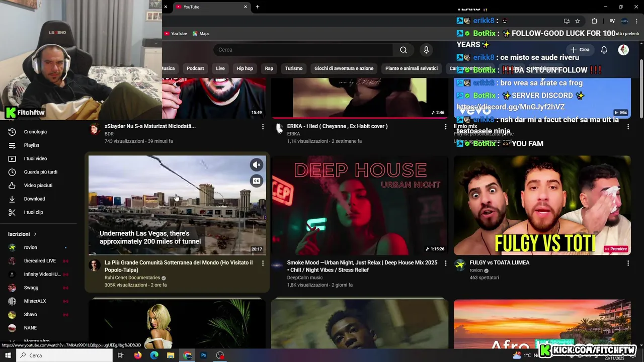The image size is (644, 362).
Task: Open Guarda più tardi list
Action: 40,172
